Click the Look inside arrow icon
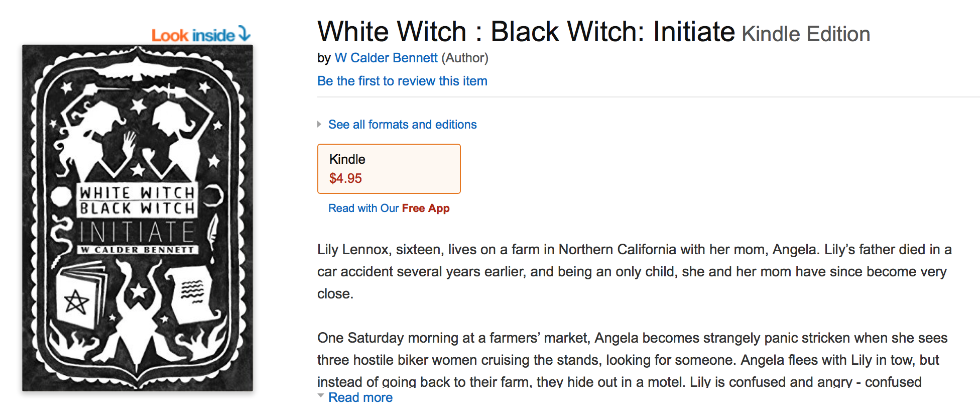This screenshot has width=980, height=414. (244, 34)
